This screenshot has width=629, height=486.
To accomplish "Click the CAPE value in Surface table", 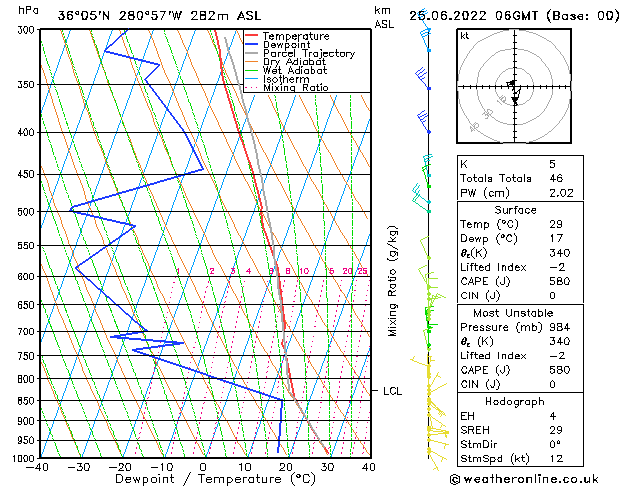I will (560, 281).
